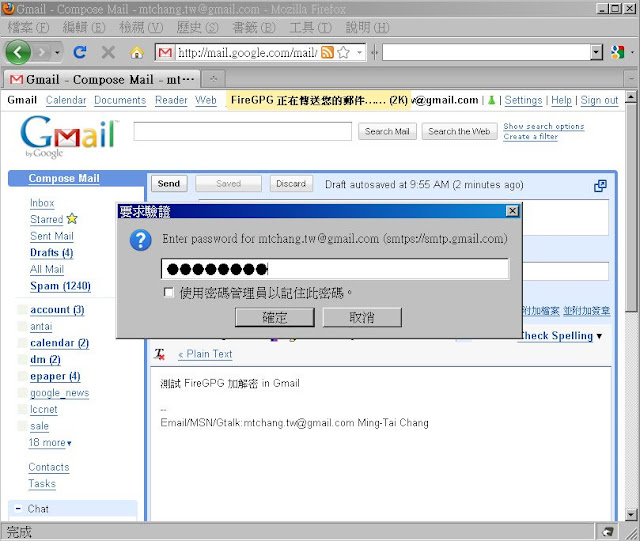Click the remove formatting Tx icon

[x=160, y=354]
